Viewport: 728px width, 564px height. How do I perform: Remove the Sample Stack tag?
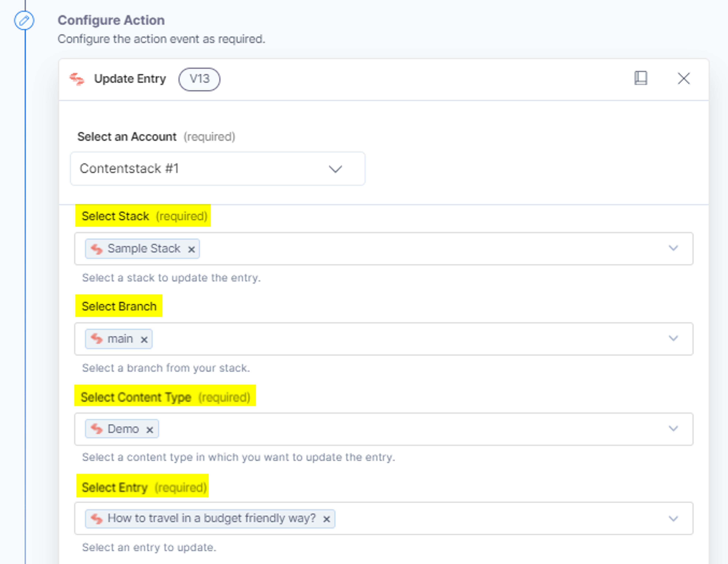(x=191, y=249)
